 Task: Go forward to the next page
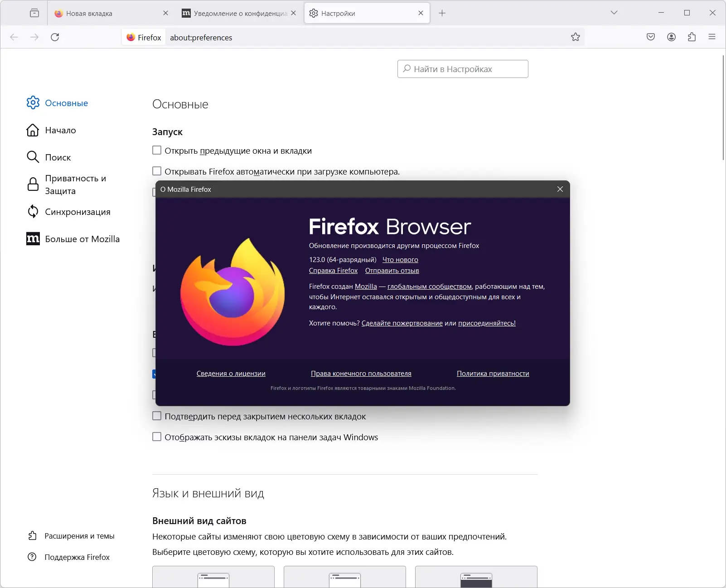34,37
